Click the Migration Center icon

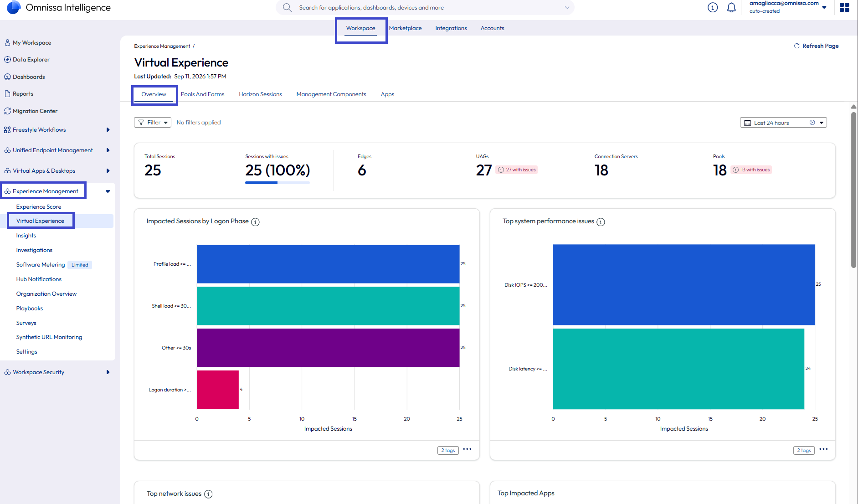(x=7, y=111)
